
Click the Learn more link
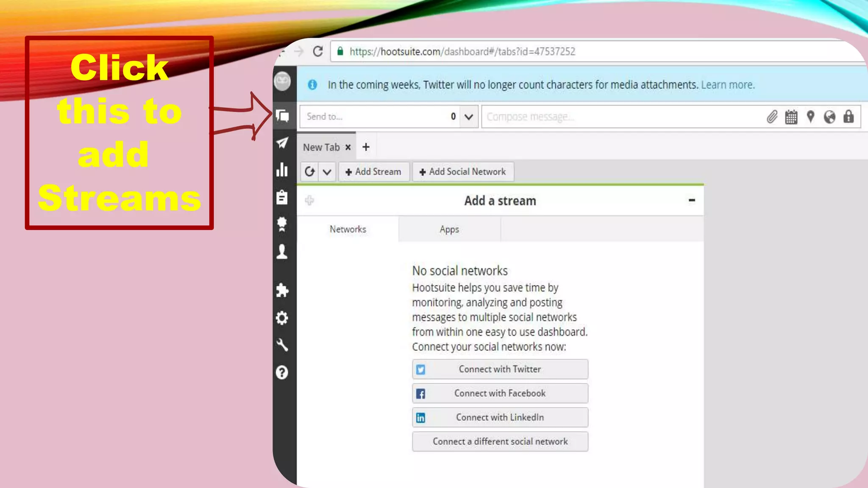(x=727, y=85)
